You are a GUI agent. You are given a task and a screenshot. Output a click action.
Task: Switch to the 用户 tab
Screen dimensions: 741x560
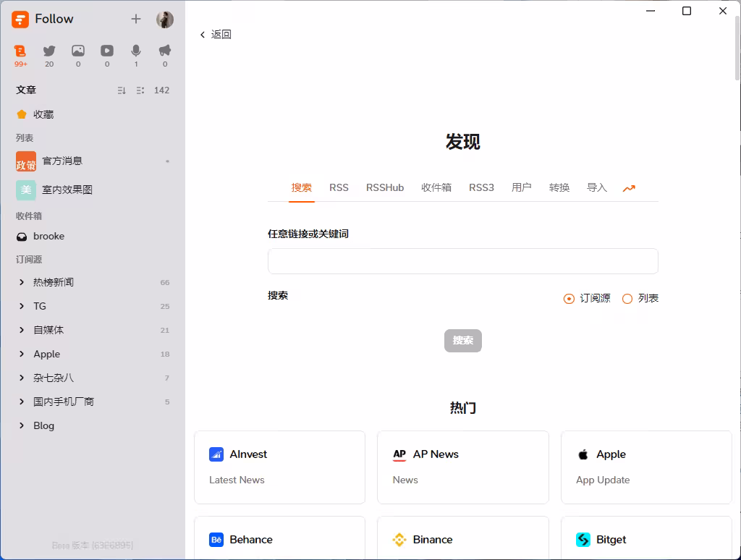point(521,187)
